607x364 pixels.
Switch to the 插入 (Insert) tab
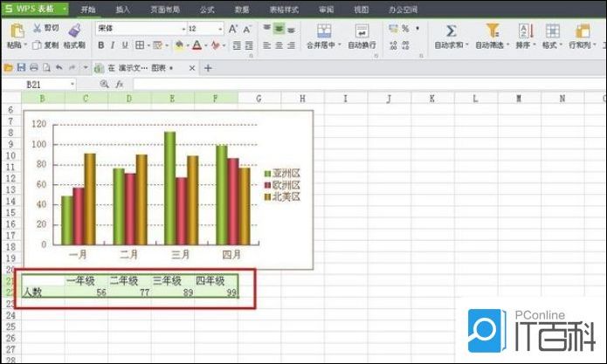(123, 10)
